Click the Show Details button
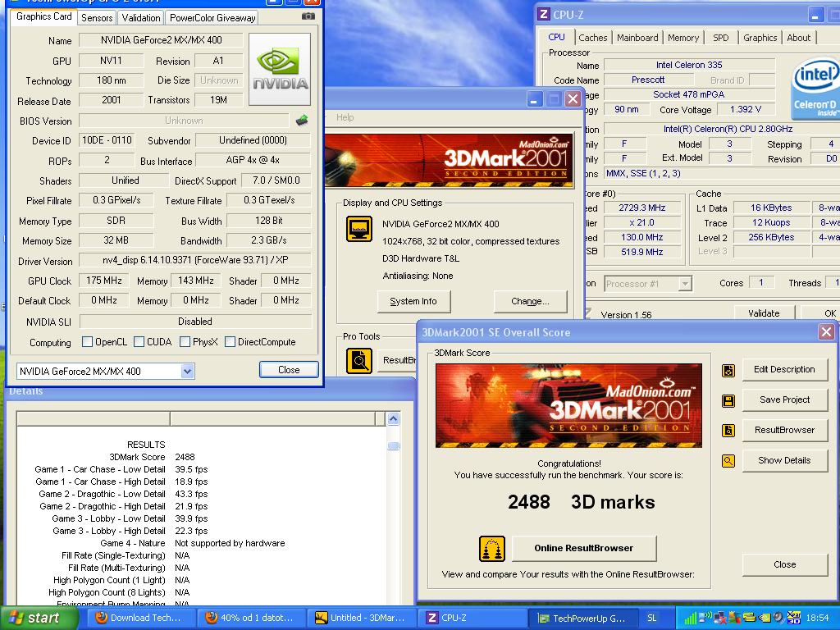 (x=784, y=460)
